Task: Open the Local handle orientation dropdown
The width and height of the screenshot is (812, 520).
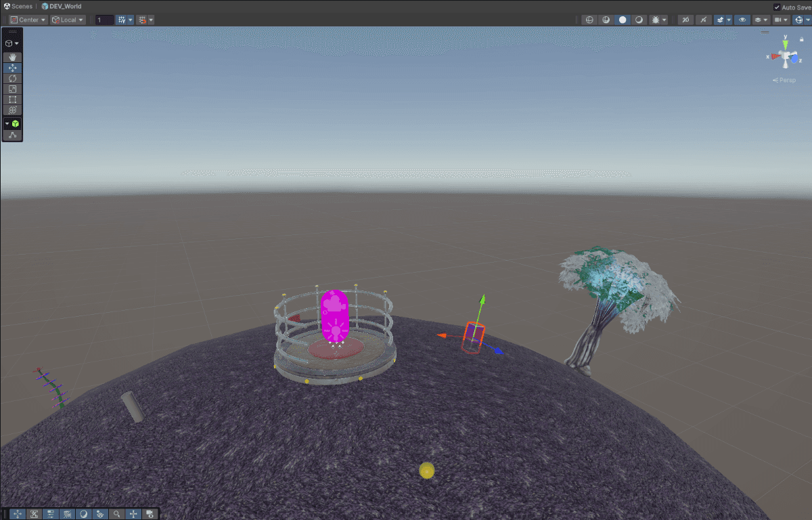Action: point(68,19)
